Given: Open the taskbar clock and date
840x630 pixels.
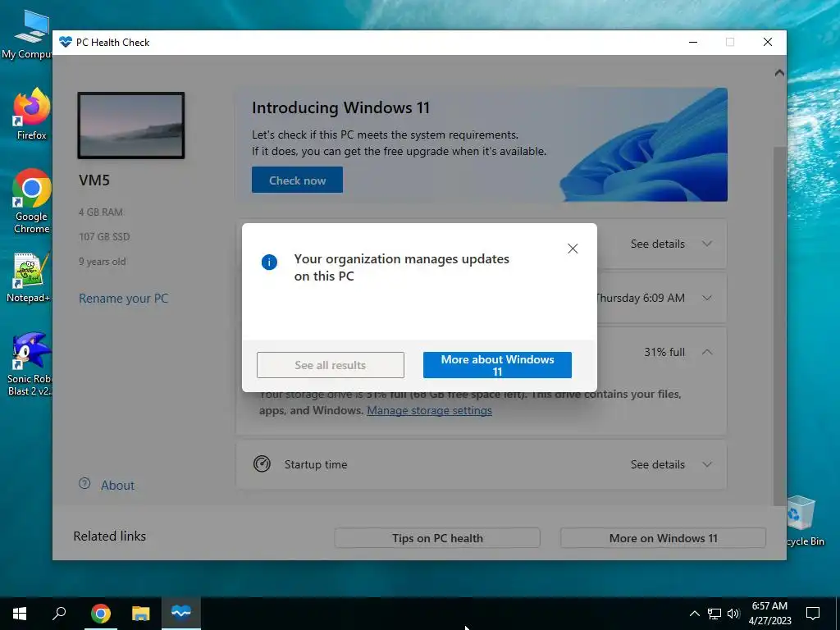Looking at the screenshot, I should tap(769, 614).
